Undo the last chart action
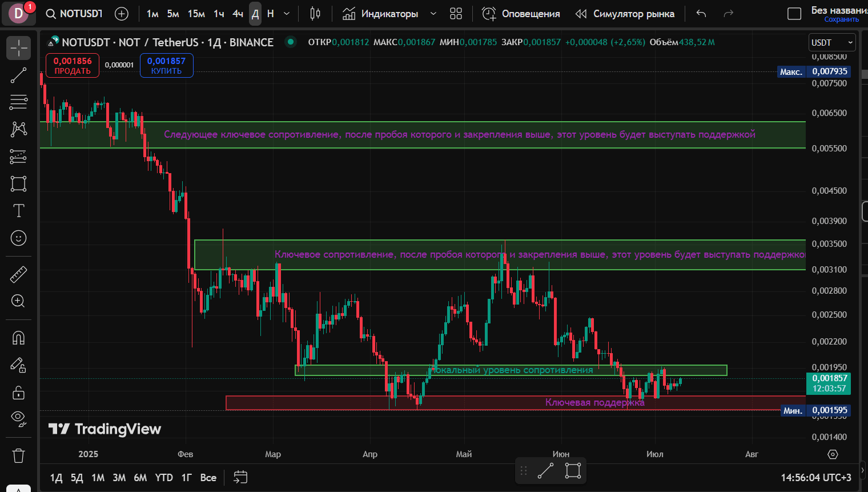Image resolution: width=868 pixels, height=492 pixels. (x=701, y=14)
